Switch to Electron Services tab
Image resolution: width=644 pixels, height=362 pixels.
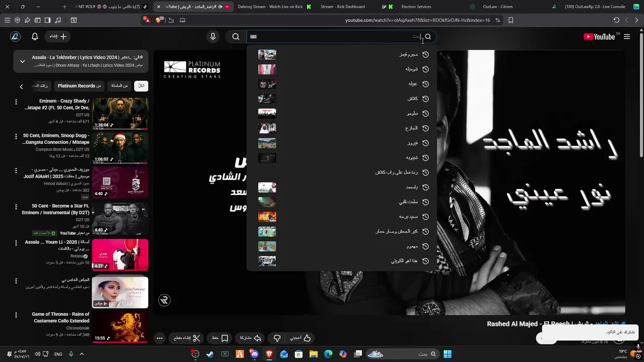tap(420, 7)
